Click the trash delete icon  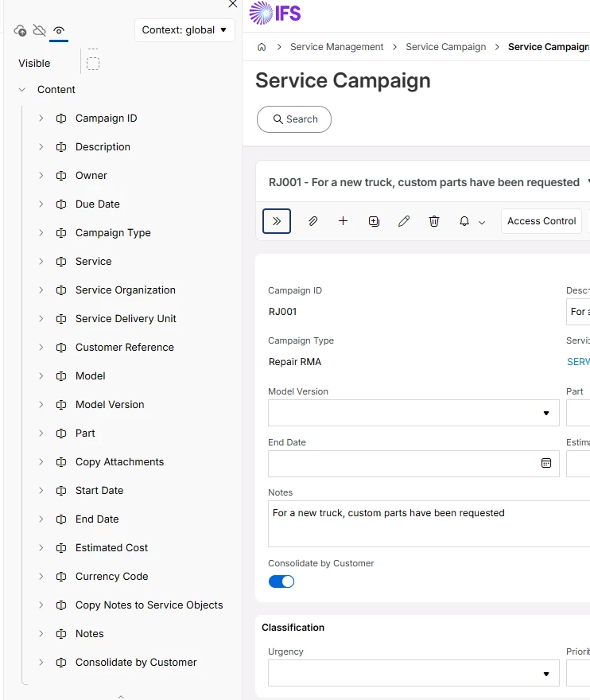click(434, 221)
